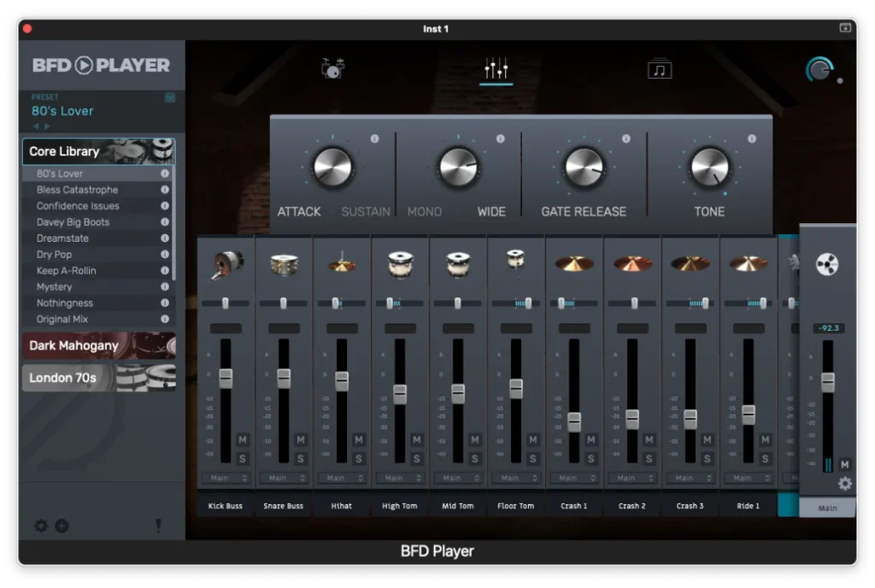The height and width of the screenshot is (588, 875).
Task: Open the Ride 1 output routing dropdown
Action: pyautogui.click(x=748, y=479)
